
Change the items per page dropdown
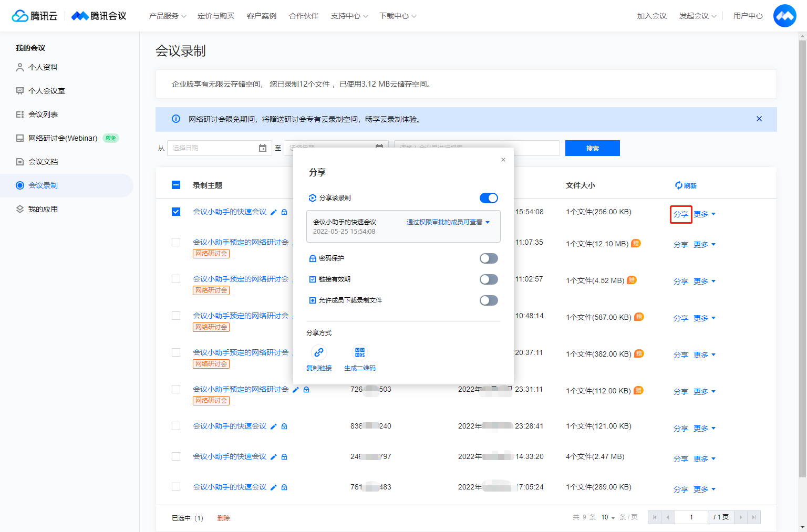(608, 517)
